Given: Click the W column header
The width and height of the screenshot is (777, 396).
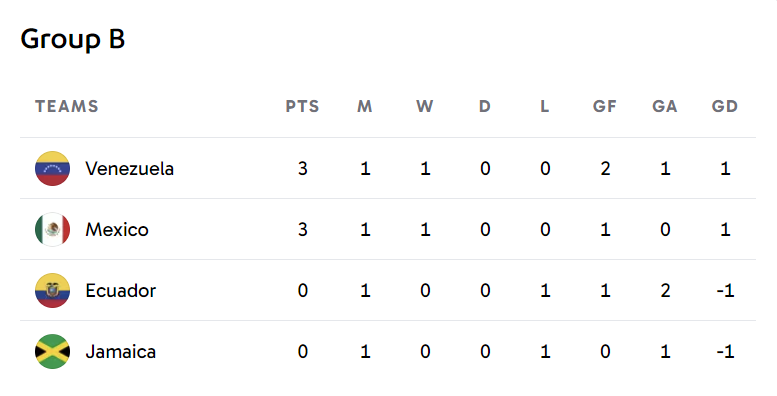Looking at the screenshot, I should pos(425,106).
